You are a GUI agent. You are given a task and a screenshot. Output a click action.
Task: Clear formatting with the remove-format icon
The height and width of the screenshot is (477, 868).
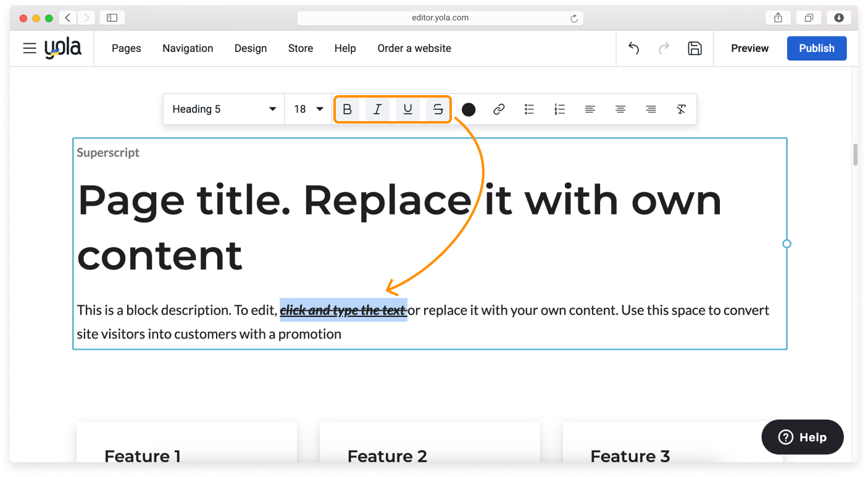681,109
